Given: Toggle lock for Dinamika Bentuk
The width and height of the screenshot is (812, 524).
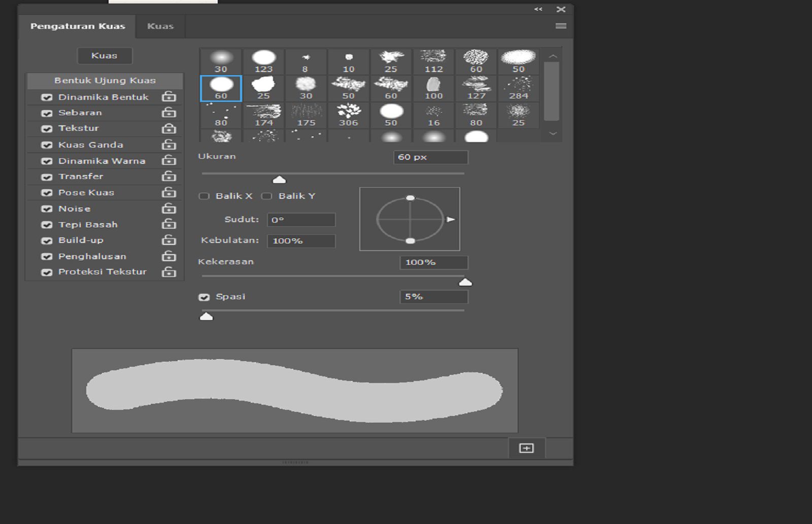Looking at the screenshot, I should [169, 96].
